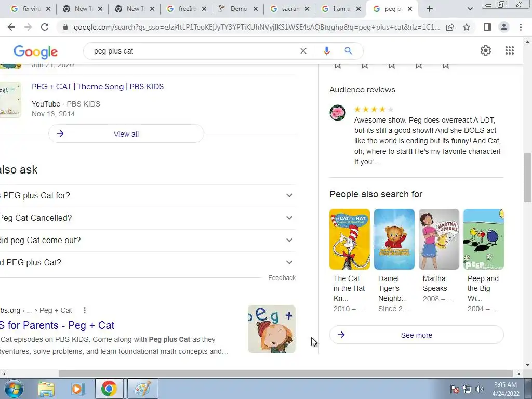Bookmark this page with the star
Screen dimensions: 532x399
click(467, 27)
